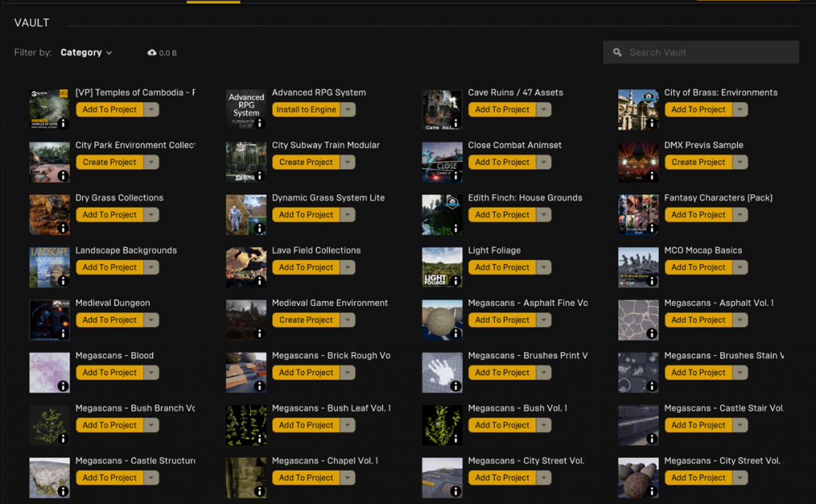Open dropdown arrow for Medieval Game Environment
Screen dimensions: 816x504
347,320
